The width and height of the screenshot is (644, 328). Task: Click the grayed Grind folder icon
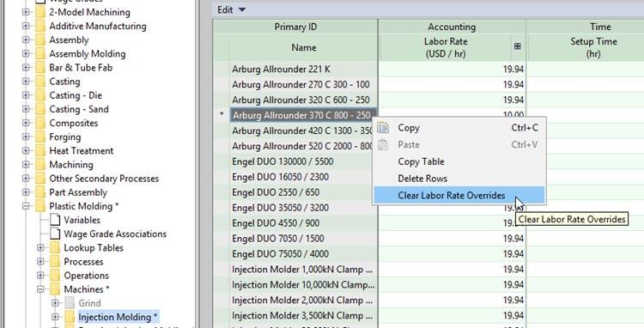(x=70, y=303)
